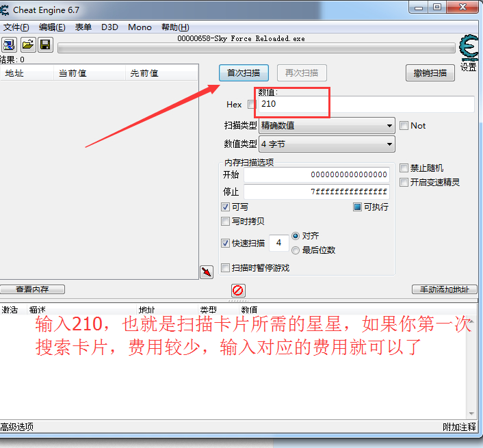Open the 数值类型 dropdown
Viewport: 483px width, 448px height.
[x=327, y=144]
